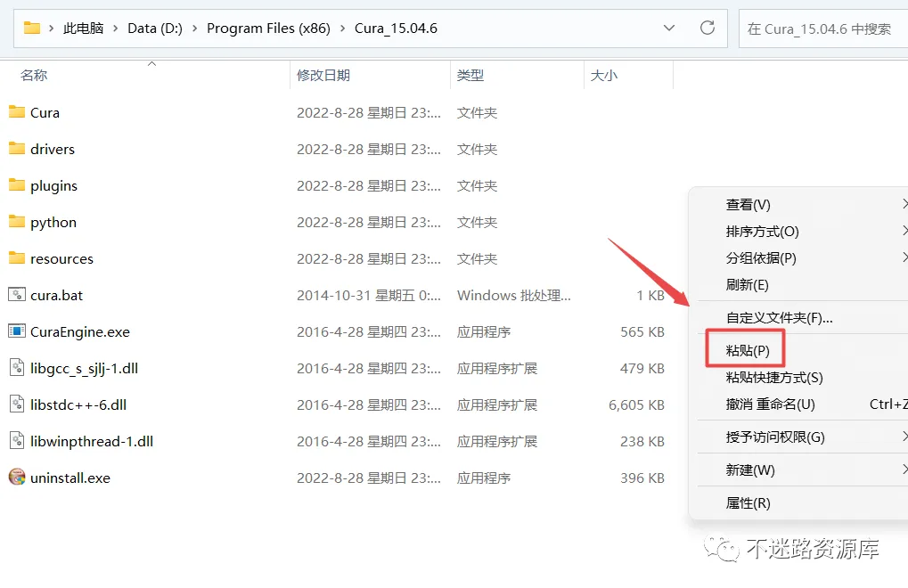Go to Program Files (x86) in the breadcrumb
908x588 pixels.
(x=268, y=29)
